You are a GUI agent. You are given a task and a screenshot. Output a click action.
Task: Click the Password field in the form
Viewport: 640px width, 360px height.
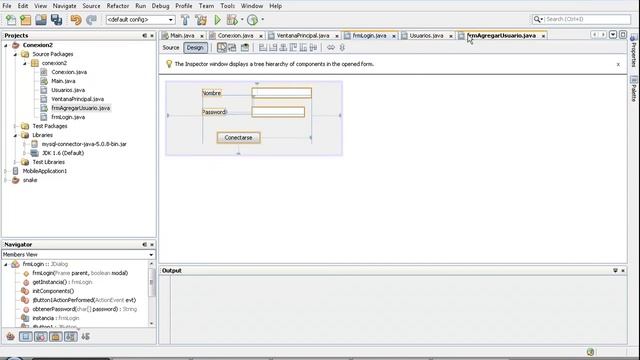pos(278,112)
